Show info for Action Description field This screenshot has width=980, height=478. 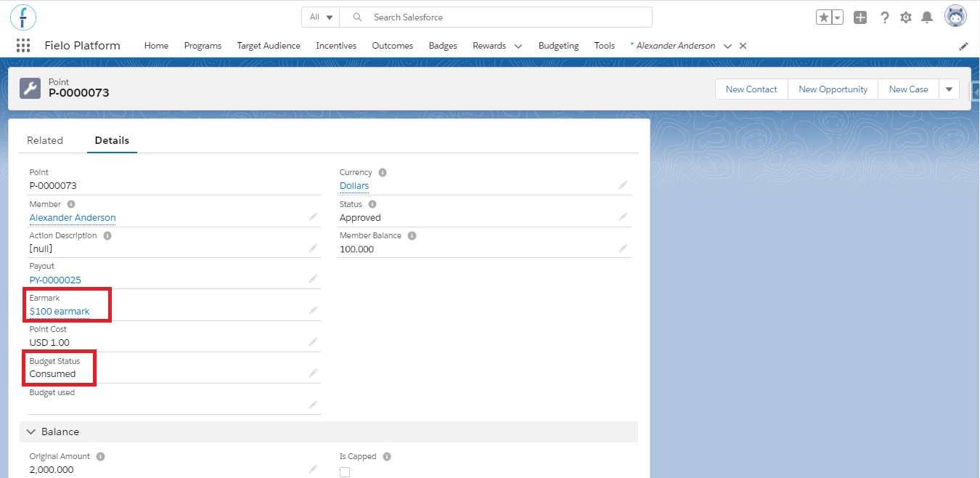pos(107,236)
